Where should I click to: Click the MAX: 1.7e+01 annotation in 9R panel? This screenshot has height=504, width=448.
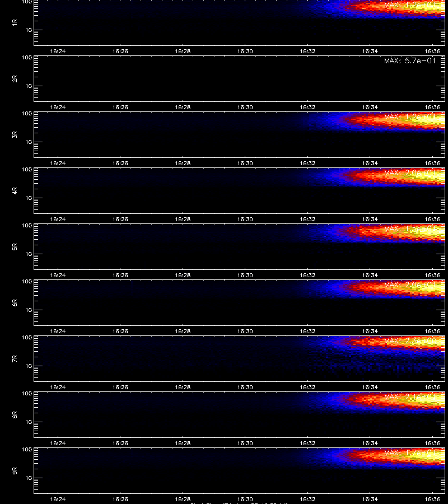point(410,452)
